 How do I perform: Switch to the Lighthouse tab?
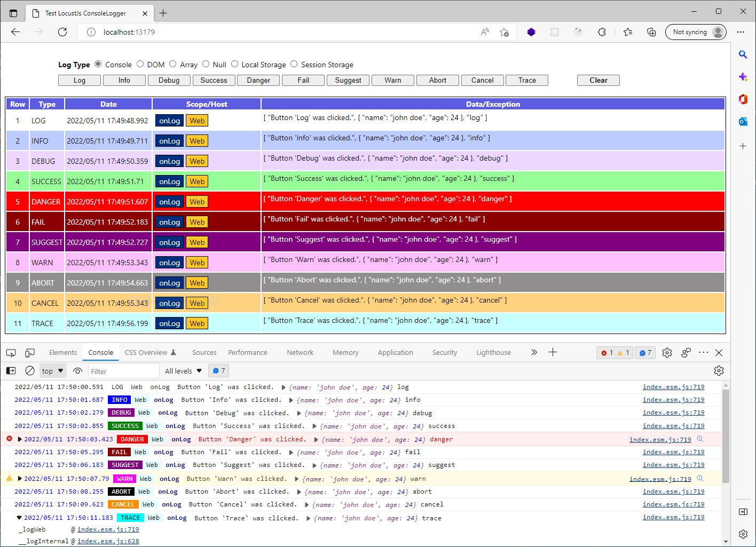coord(493,353)
